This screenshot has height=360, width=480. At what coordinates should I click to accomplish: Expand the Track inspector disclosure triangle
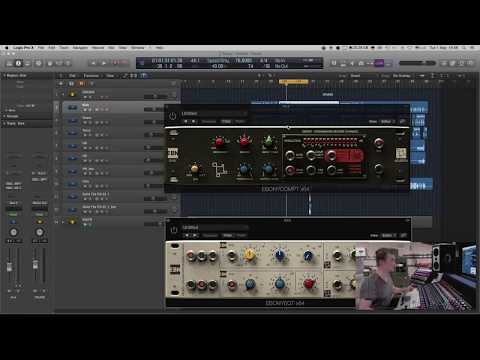click(4, 123)
